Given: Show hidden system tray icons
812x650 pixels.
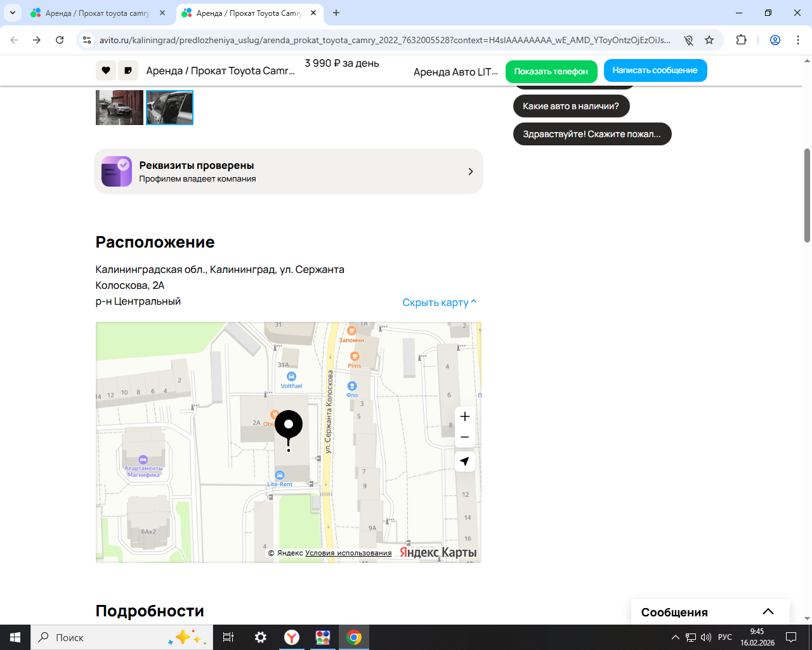Looking at the screenshot, I should tap(675, 637).
